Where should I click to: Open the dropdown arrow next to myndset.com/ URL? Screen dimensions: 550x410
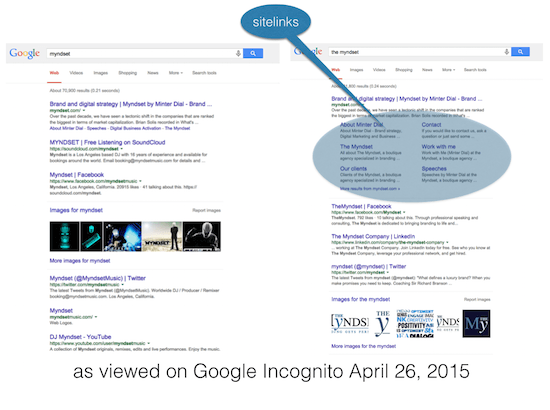84,110
